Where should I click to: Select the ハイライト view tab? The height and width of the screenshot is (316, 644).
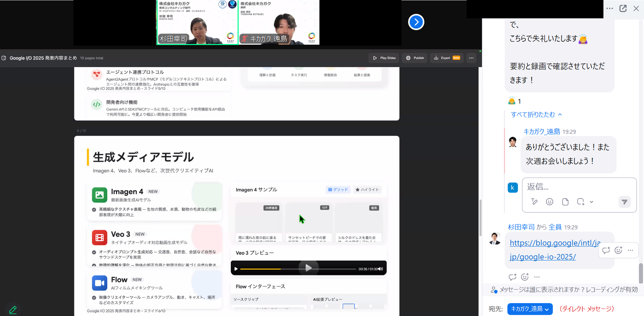[x=367, y=190]
